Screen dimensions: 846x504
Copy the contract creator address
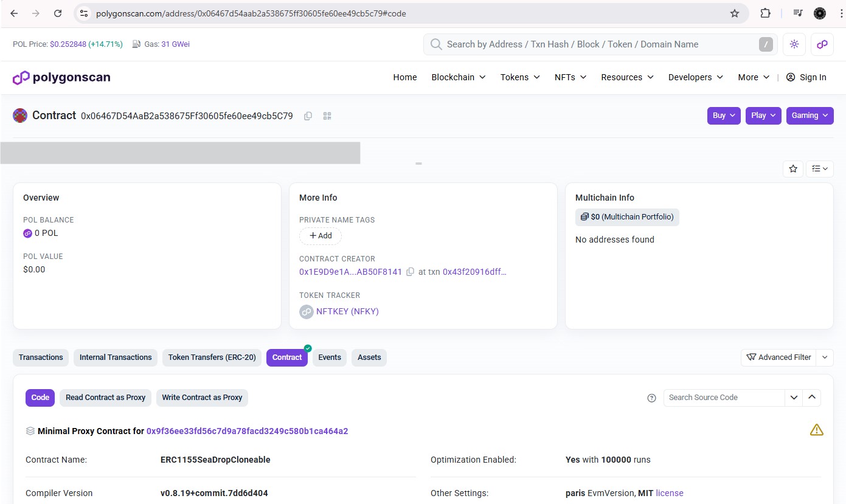point(411,272)
